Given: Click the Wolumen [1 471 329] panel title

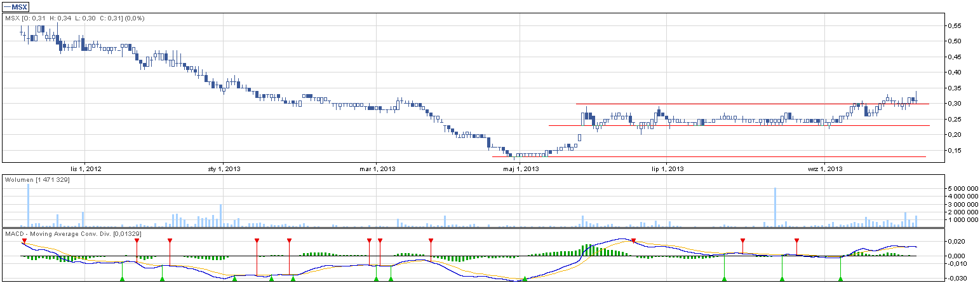Looking at the screenshot, I should (37, 181).
